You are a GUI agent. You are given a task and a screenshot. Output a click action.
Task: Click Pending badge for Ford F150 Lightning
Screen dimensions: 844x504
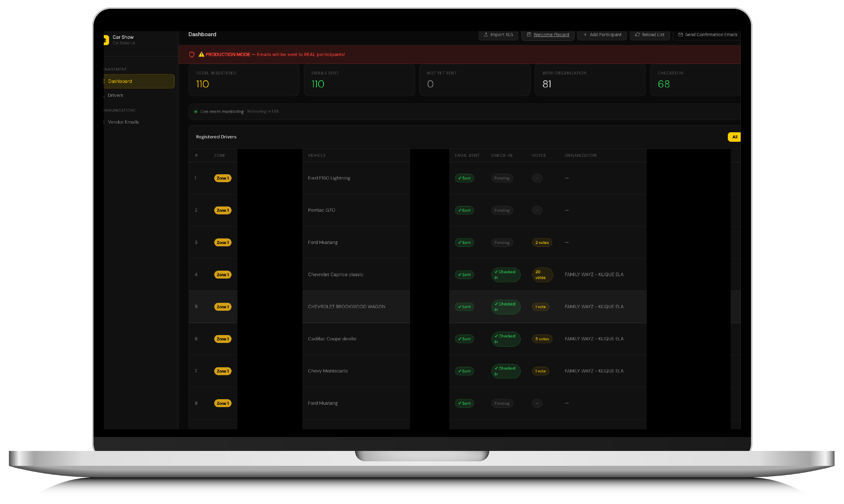tap(502, 178)
